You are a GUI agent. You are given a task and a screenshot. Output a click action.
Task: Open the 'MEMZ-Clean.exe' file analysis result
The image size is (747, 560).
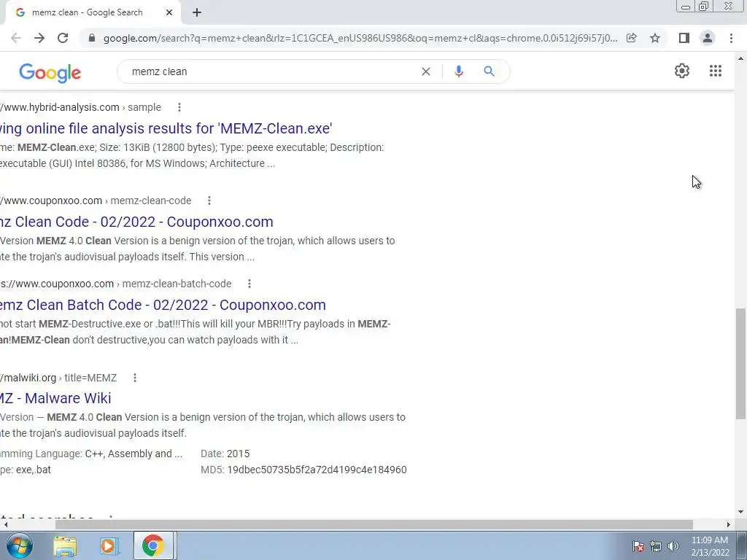tap(166, 128)
